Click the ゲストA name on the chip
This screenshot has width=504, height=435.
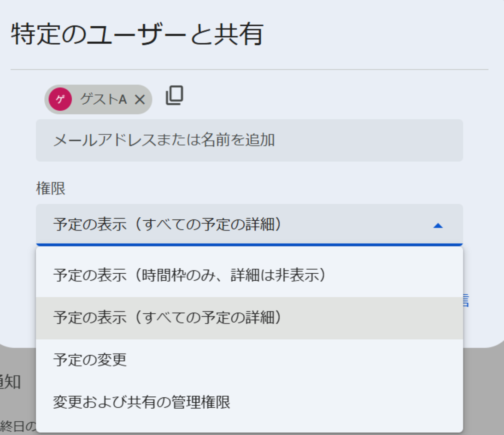point(103,99)
